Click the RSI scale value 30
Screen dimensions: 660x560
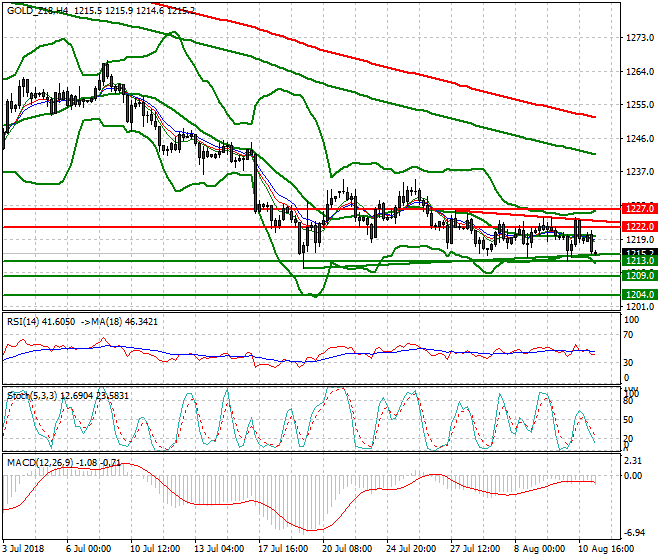(628, 363)
